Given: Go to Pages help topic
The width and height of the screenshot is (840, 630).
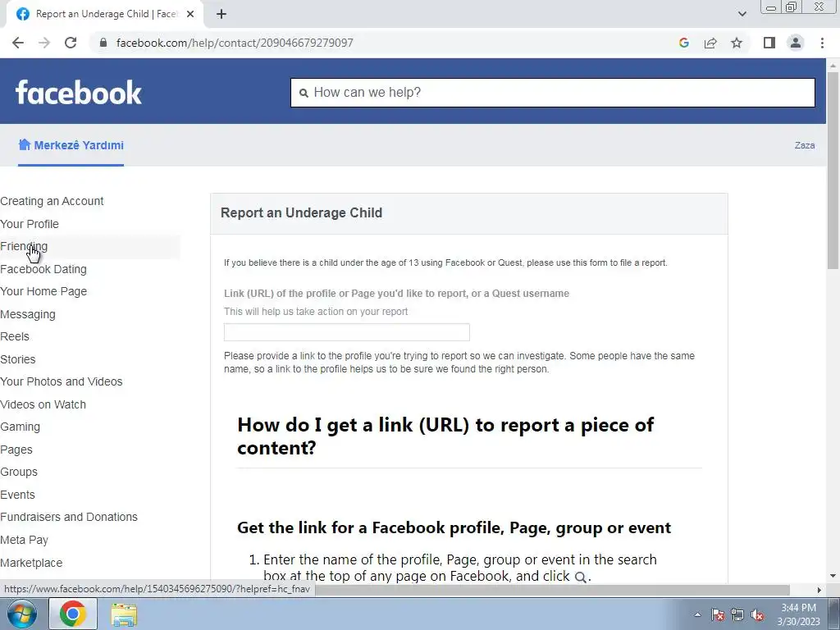Looking at the screenshot, I should [16, 450].
